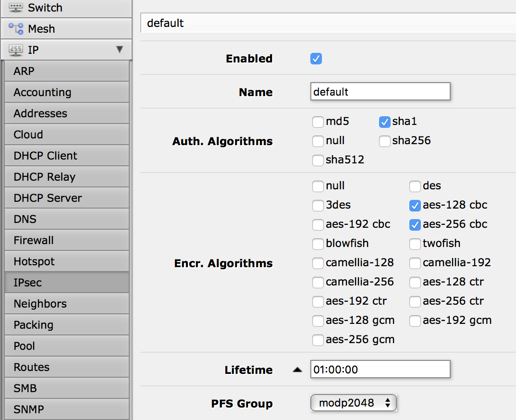
Task: Enable aes-256 ctr encryption
Action: click(x=415, y=301)
